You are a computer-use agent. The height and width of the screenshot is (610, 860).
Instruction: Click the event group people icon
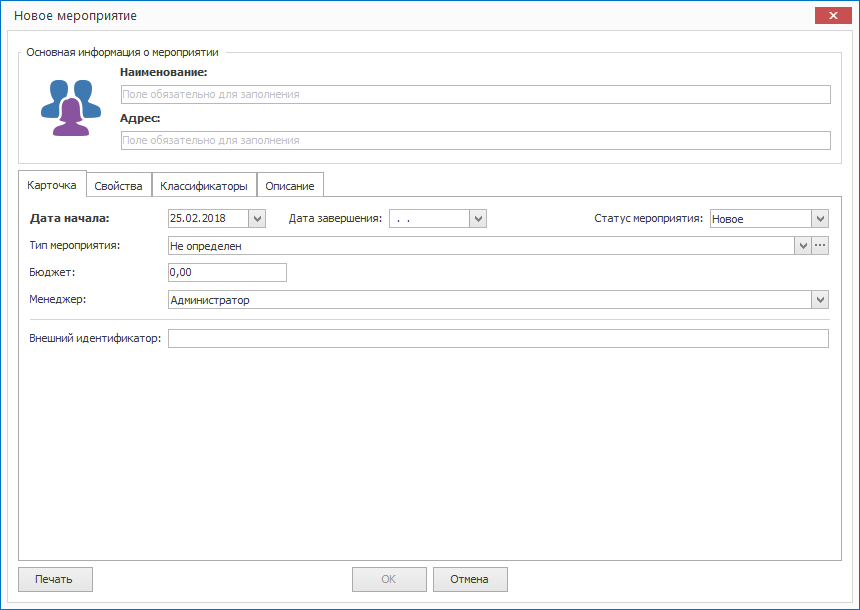(71, 108)
